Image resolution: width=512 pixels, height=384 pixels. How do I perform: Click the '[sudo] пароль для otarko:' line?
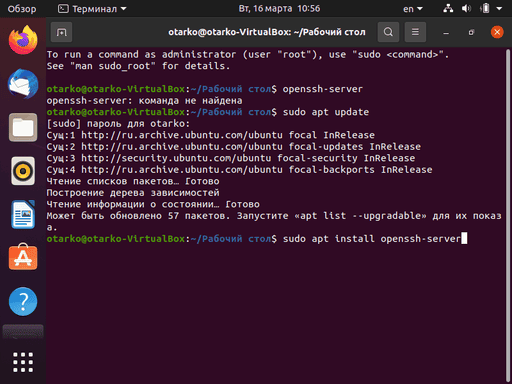pyautogui.click(x=118, y=124)
